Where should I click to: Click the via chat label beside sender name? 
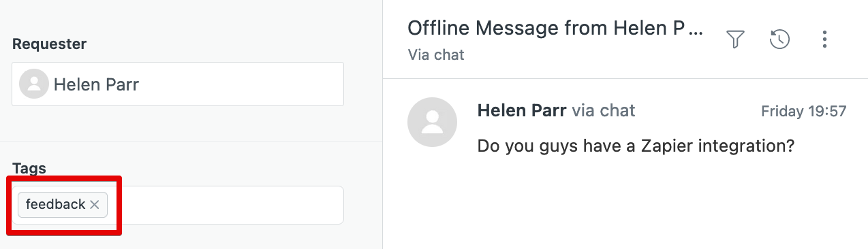tap(604, 110)
